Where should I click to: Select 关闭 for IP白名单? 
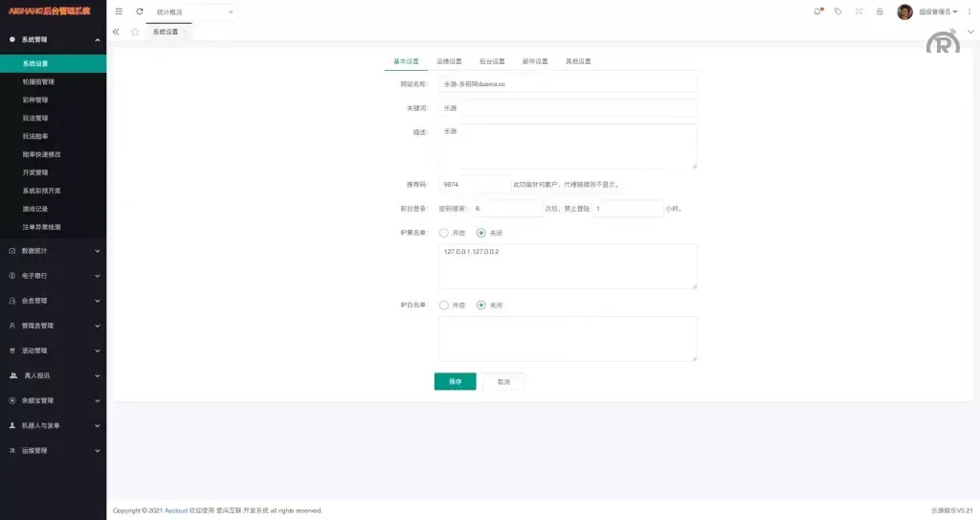tap(481, 305)
